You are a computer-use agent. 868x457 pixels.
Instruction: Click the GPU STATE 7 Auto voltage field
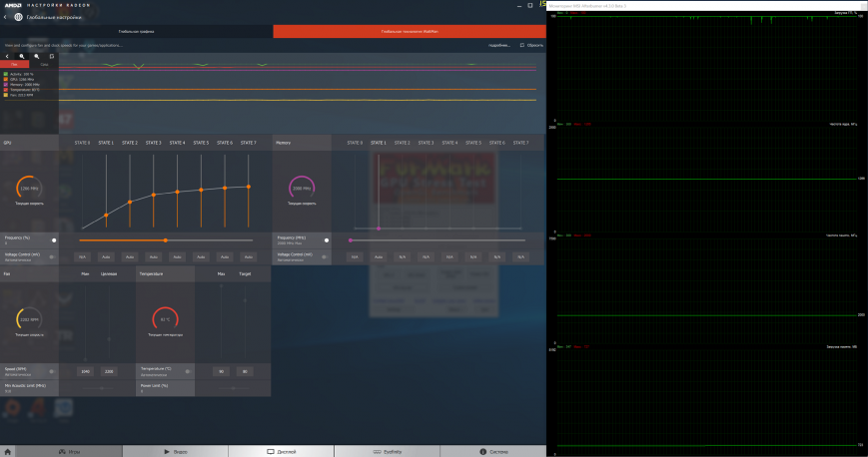[x=249, y=256]
